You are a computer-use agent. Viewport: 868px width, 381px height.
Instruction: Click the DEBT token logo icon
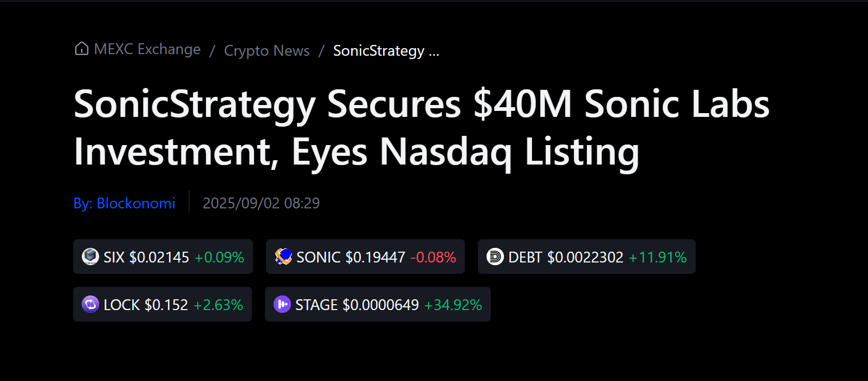[x=495, y=257]
